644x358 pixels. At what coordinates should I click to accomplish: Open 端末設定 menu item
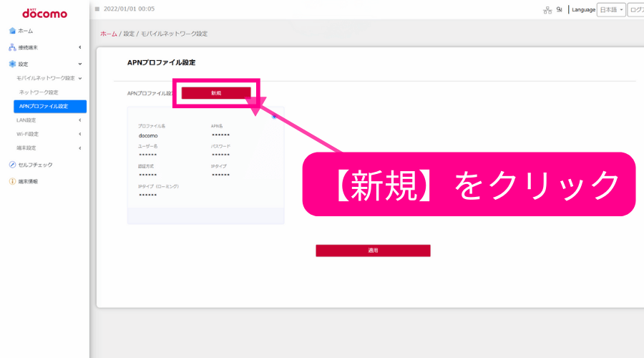pyautogui.click(x=26, y=148)
